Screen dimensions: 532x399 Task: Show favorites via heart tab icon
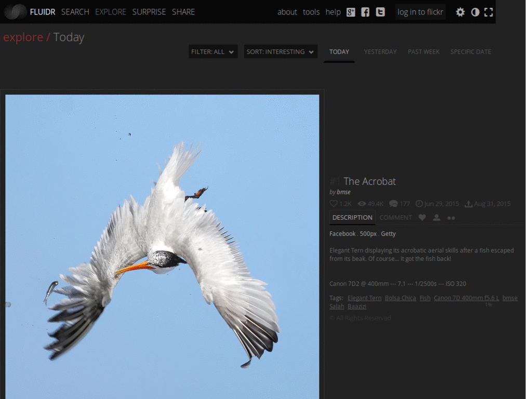pos(422,218)
